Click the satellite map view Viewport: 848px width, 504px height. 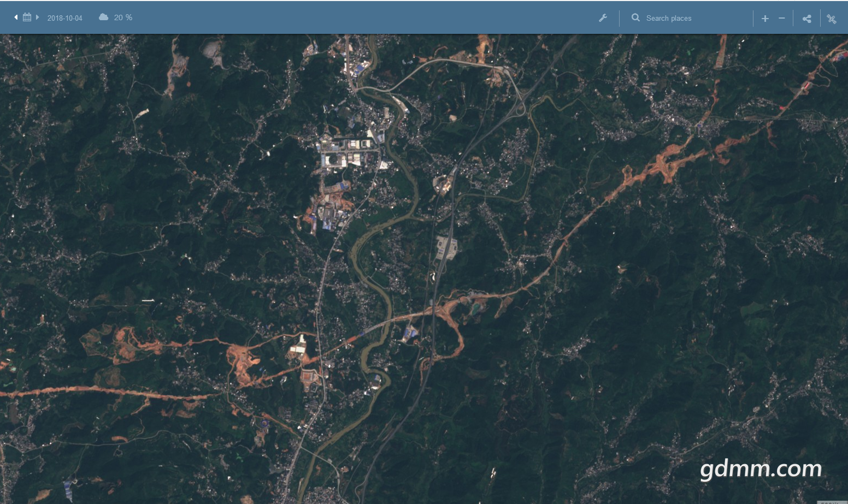424,269
